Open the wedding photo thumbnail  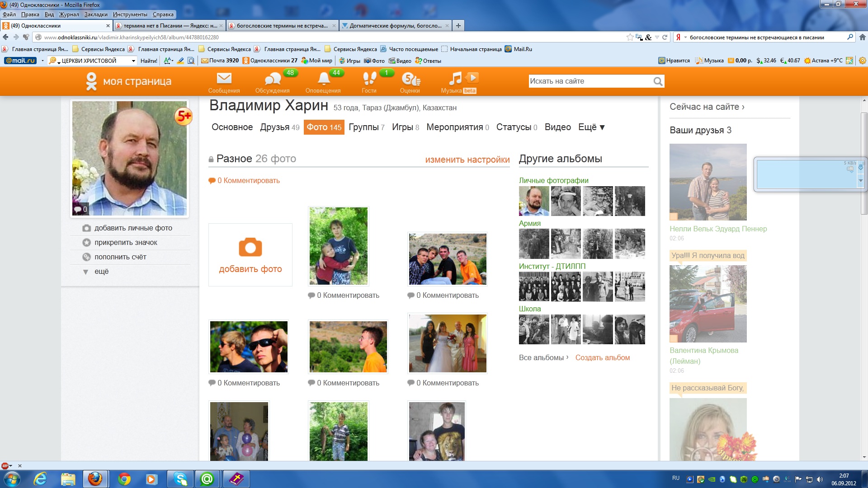click(447, 343)
